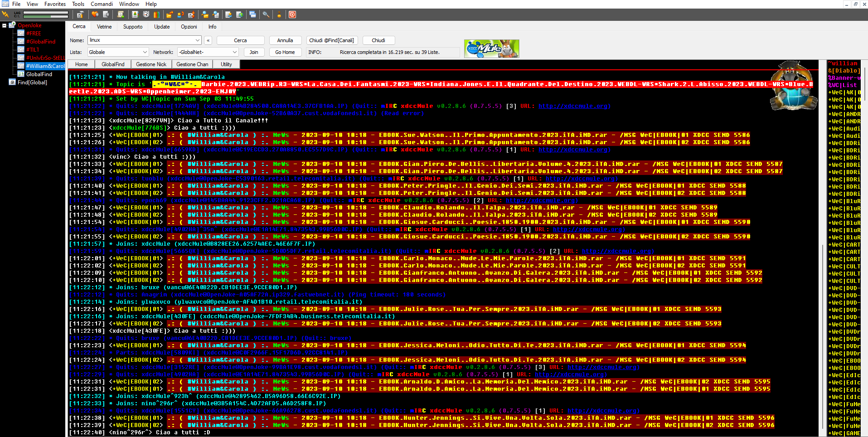The image size is (868, 437).
Task: Switch to the Vetrine tab
Action: pos(104,27)
